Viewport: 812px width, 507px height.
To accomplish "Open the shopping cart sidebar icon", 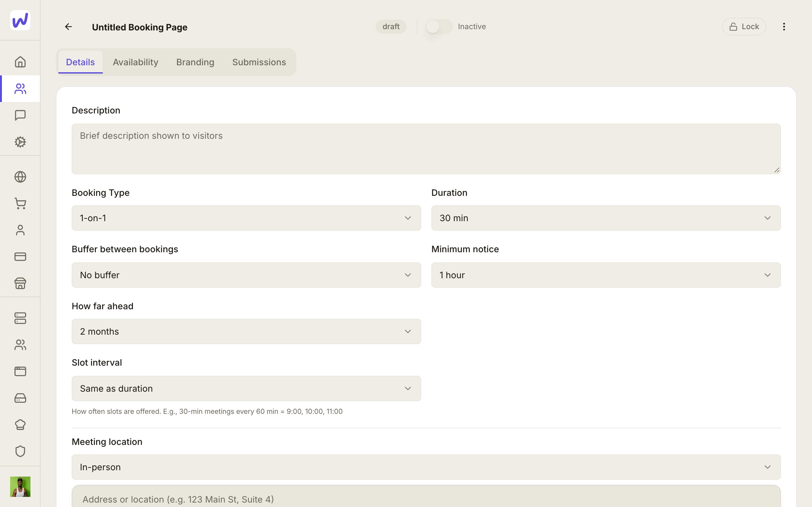I will tap(20, 203).
